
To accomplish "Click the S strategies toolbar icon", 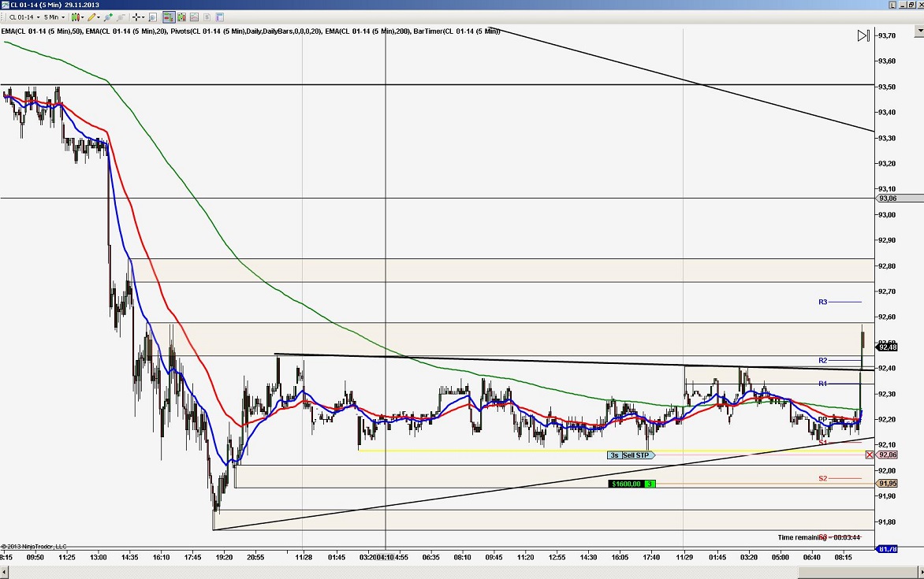I will tap(207, 17).
